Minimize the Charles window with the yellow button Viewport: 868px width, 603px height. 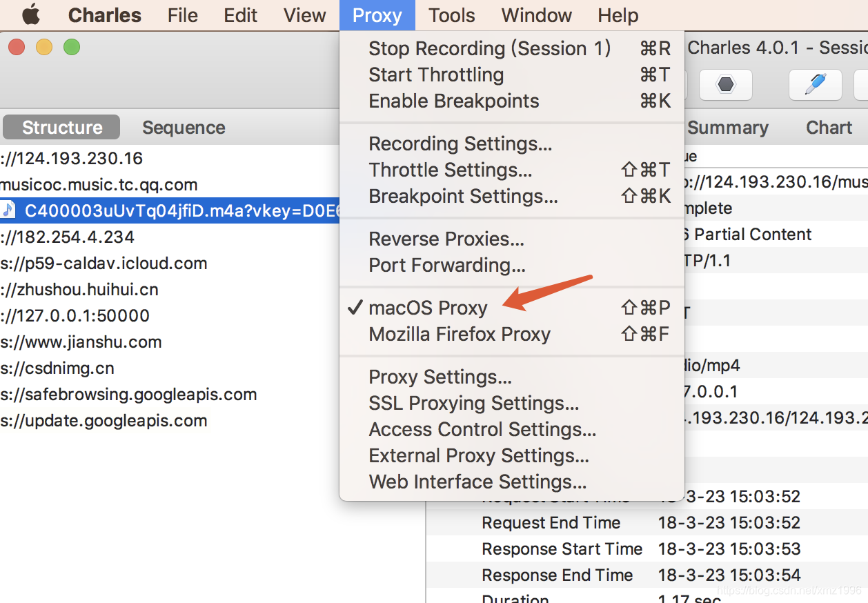tap(44, 47)
